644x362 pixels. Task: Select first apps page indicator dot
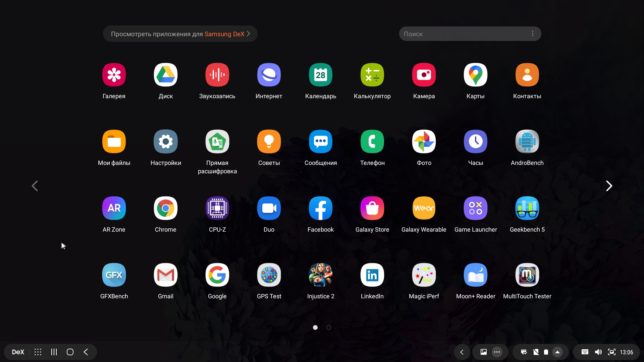[x=315, y=327]
